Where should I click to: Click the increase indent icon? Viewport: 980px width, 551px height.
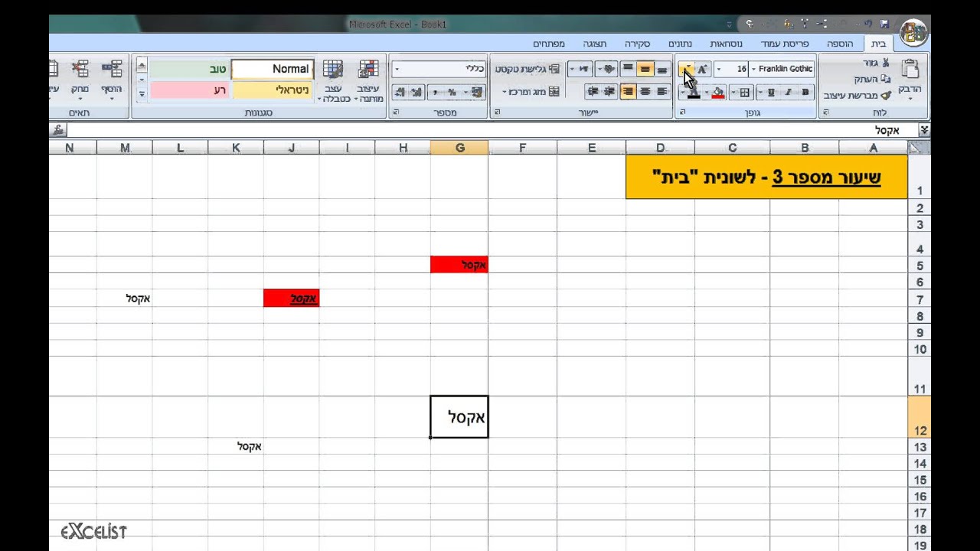[x=592, y=91]
